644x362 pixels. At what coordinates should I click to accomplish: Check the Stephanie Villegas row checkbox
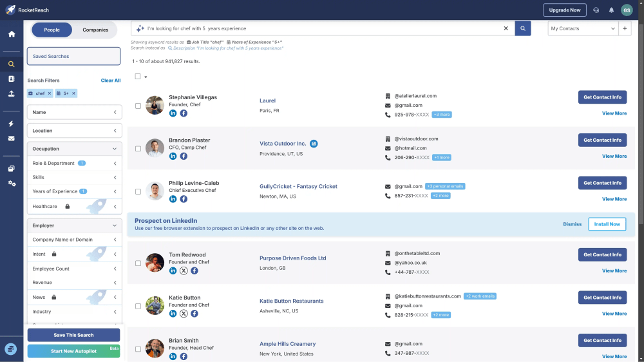tap(138, 106)
